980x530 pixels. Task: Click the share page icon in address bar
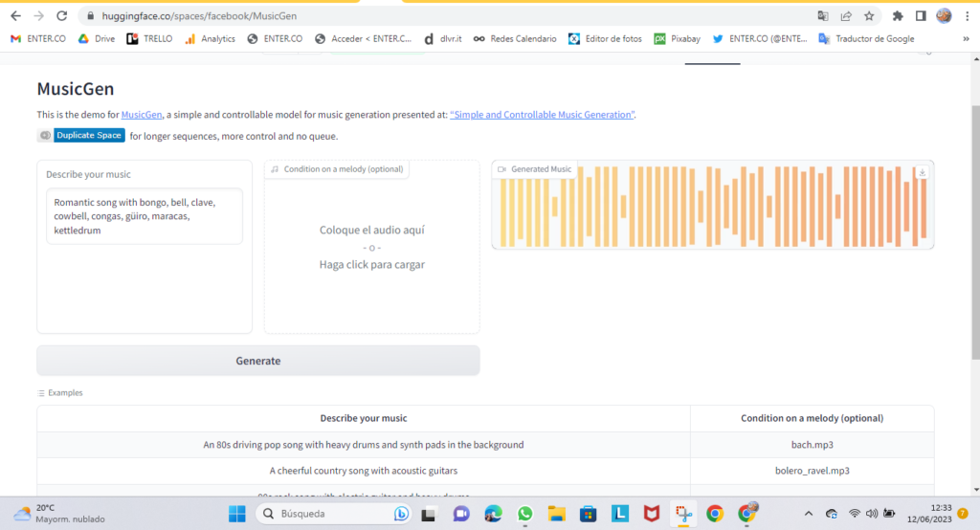846,16
